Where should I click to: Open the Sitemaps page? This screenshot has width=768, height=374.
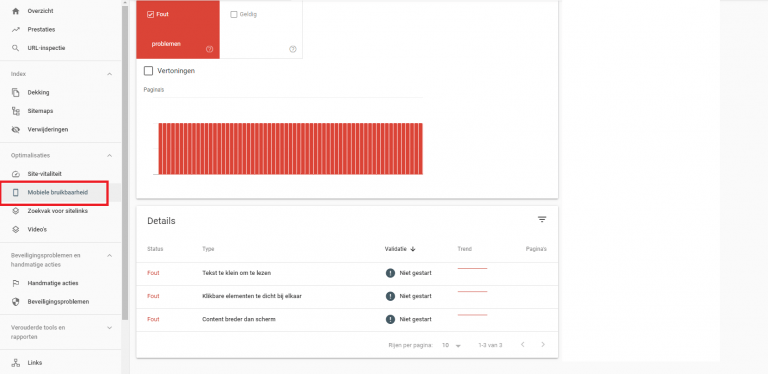click(x=40, y=111)
